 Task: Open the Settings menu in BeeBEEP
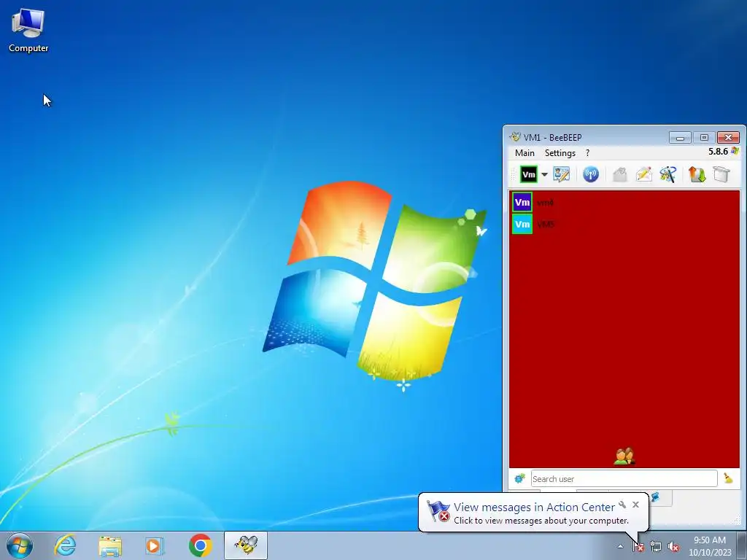560,153
